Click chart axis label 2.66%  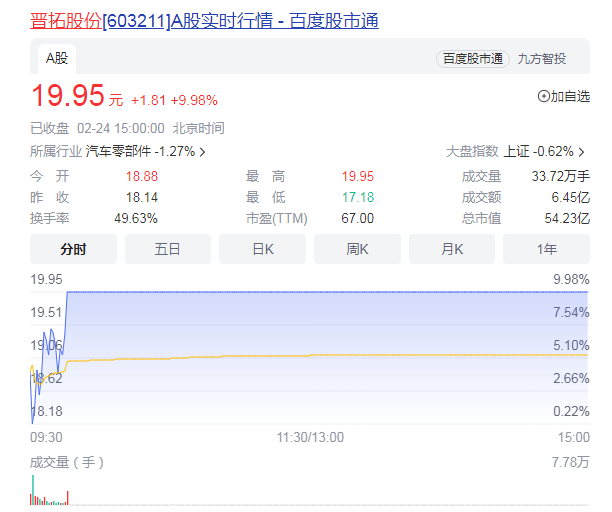coord(571,379)
